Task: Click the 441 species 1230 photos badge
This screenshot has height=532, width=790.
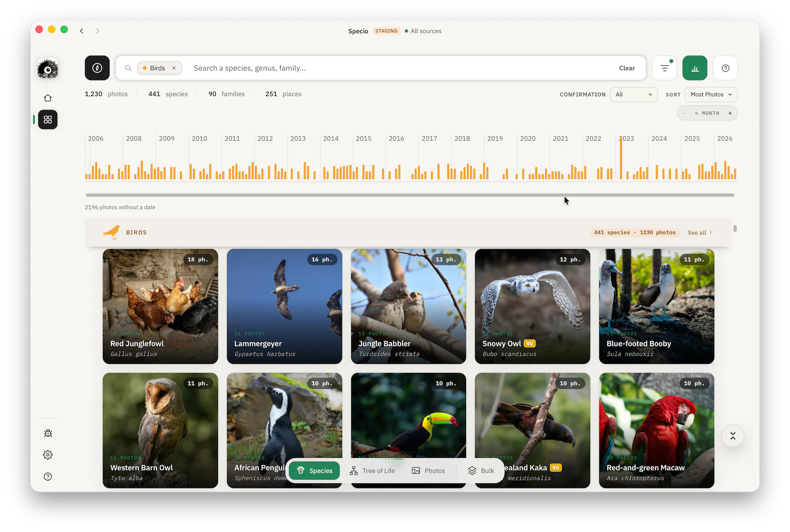Action: (x=635, y=232)
